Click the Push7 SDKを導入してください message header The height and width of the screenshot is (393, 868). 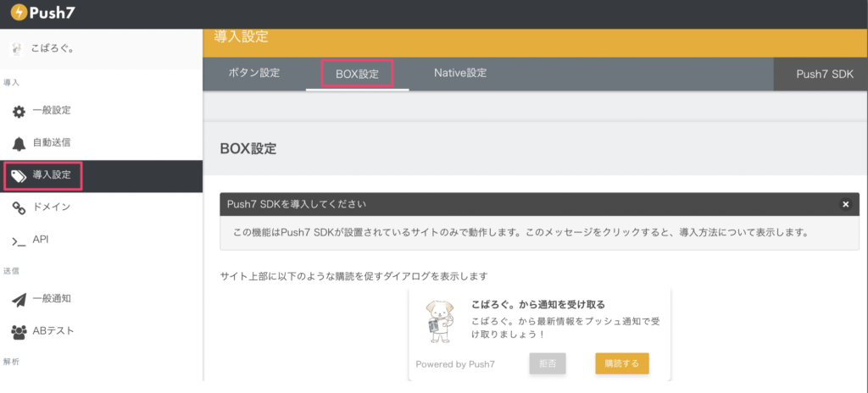click(539, 204)
